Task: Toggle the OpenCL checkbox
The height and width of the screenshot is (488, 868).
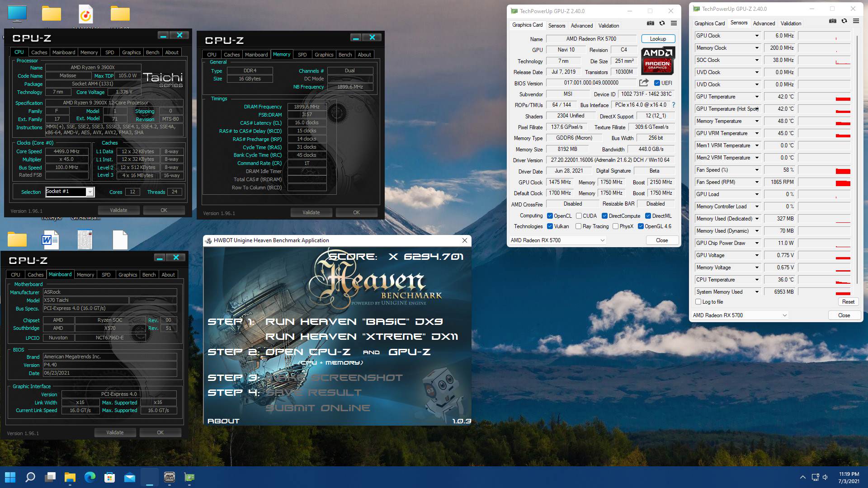Action: click(550, 216)
